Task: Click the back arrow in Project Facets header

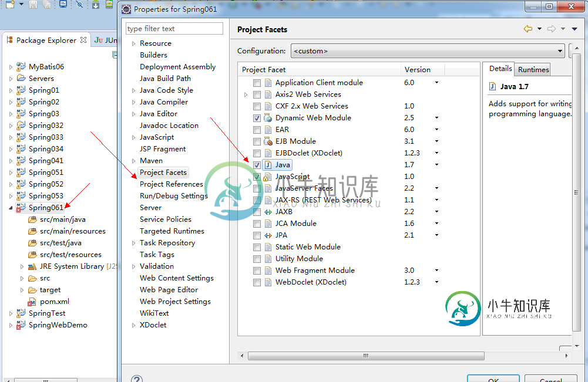Action: tap(528, 29)
